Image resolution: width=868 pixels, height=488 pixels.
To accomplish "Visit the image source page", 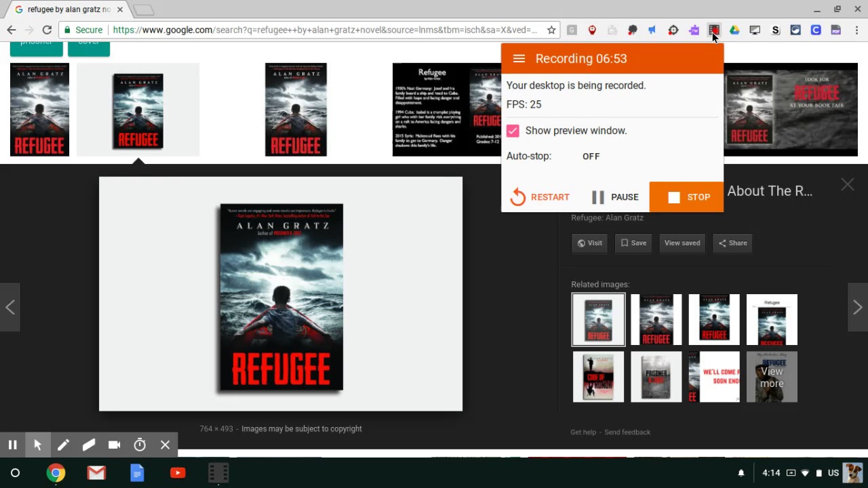I will coord(589,243).
